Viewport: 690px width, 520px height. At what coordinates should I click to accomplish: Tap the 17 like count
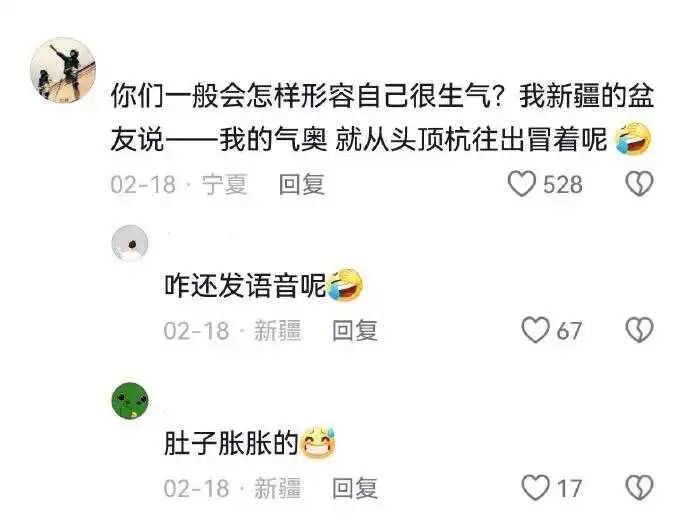click(569, 488)
